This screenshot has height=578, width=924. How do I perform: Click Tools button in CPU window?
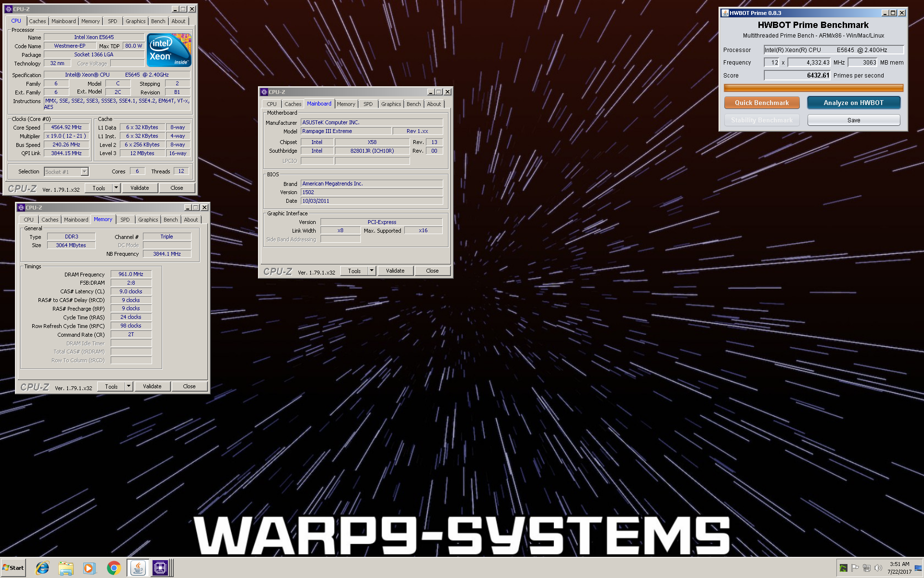(x=99, y=188)
